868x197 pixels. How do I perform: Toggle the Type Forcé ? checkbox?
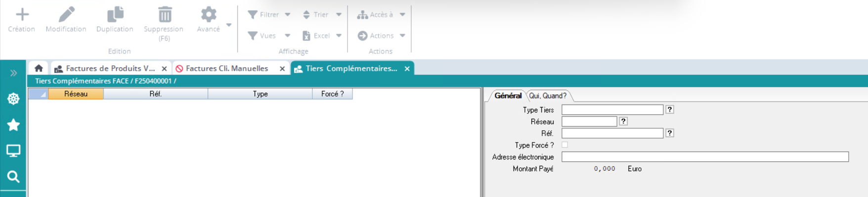coord(565,145)
